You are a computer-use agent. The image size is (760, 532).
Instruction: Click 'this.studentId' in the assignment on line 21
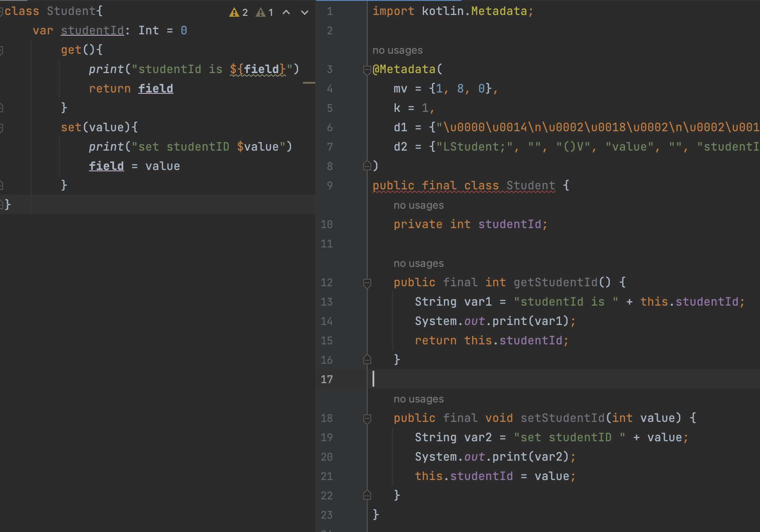(464, 476)
